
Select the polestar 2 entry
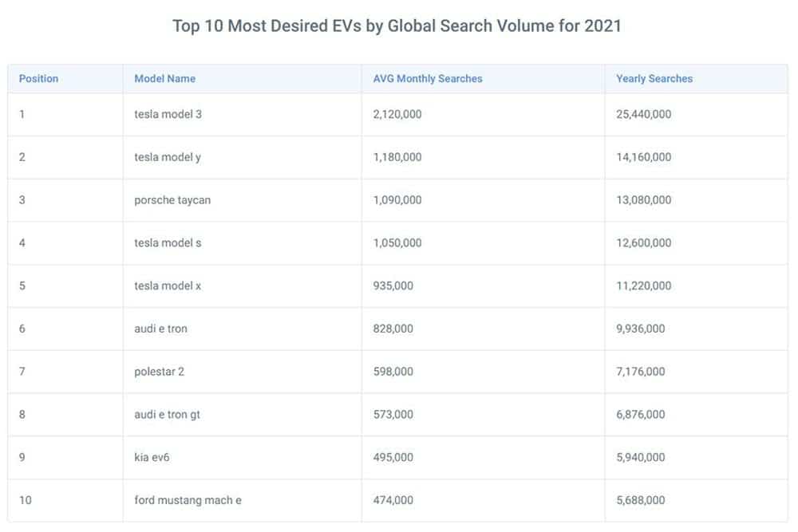pyautogui.click(x=162, y=371)
